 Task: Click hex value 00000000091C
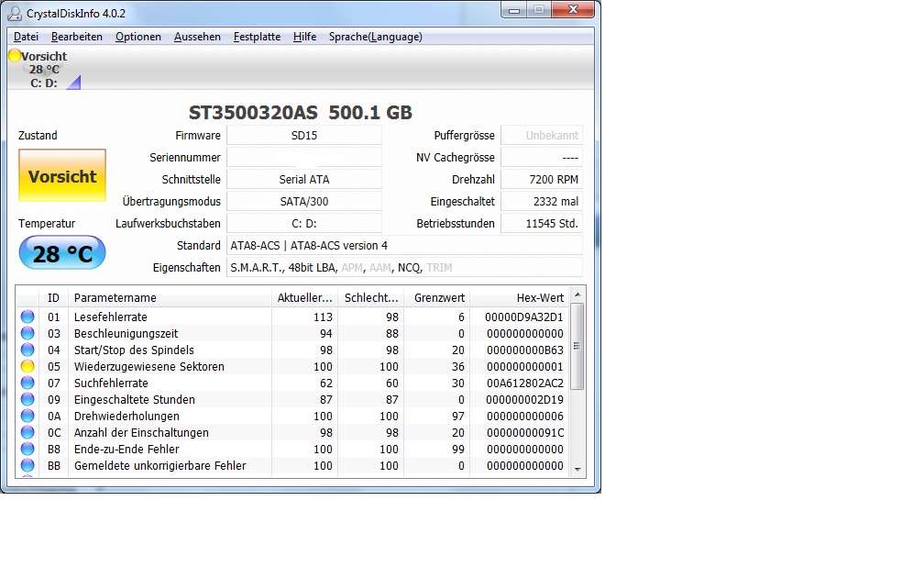pos(525,432)
